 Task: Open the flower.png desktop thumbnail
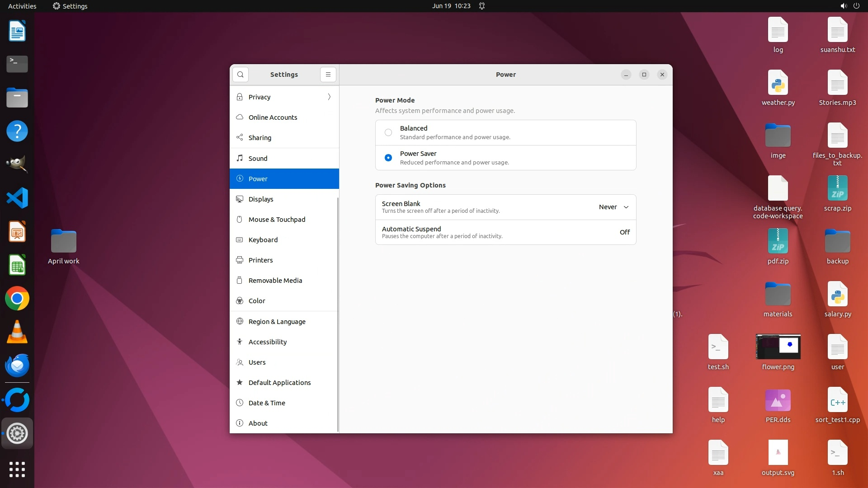(x=778, y=347)
